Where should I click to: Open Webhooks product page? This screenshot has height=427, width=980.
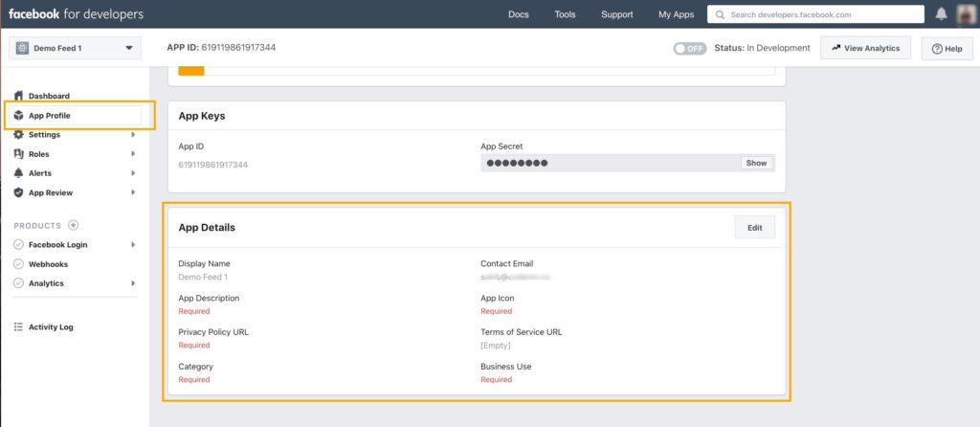[48, 264]
